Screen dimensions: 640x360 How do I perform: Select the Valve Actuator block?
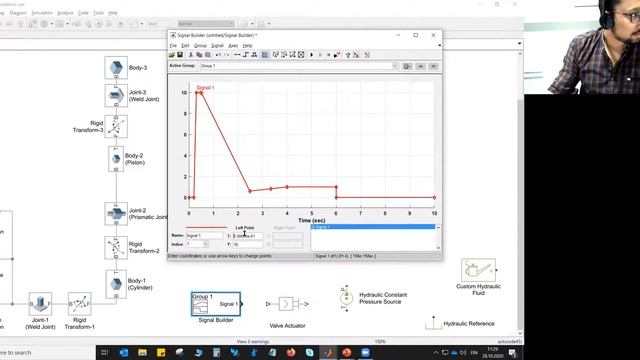coord(287,304)
